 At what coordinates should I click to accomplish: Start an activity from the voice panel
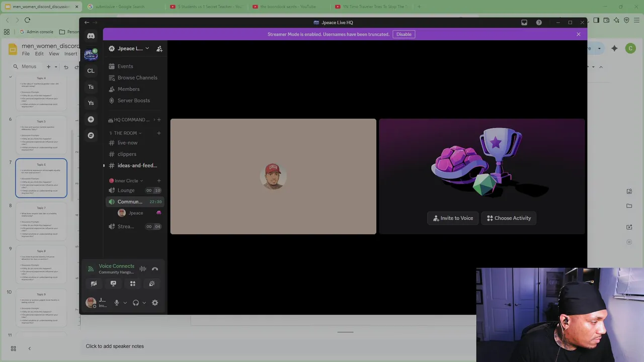133,284
